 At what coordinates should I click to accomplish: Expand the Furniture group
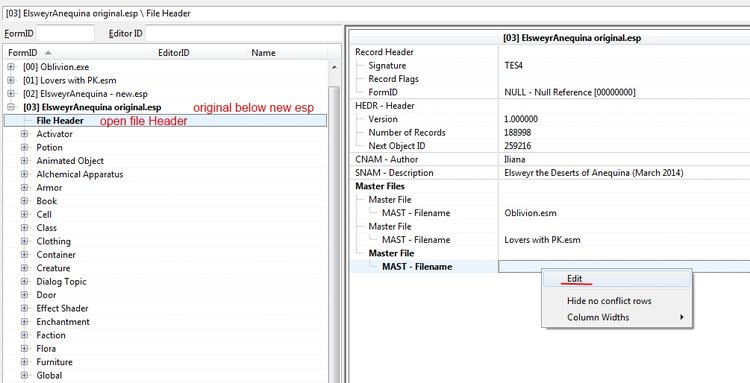24,362
